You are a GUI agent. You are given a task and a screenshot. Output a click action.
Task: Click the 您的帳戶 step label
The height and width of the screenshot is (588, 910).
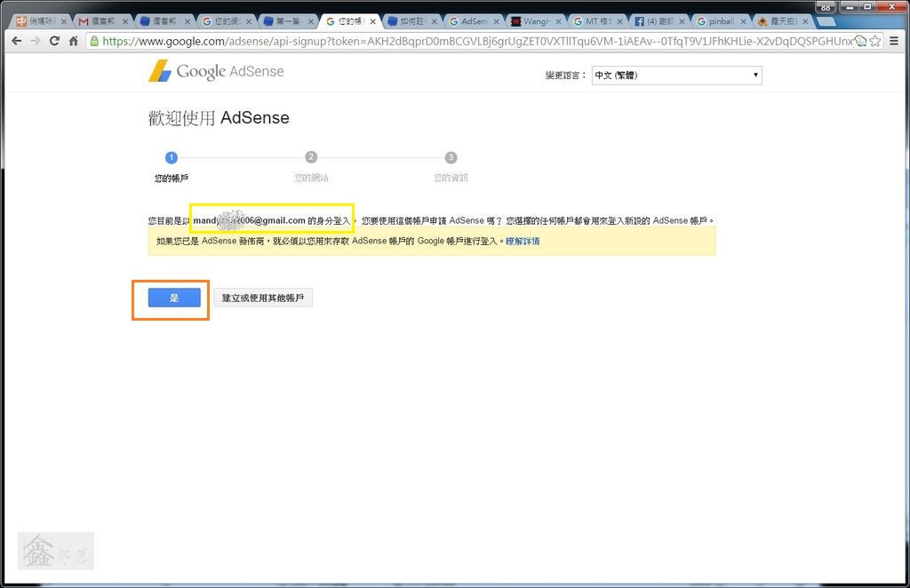[172, 178]
